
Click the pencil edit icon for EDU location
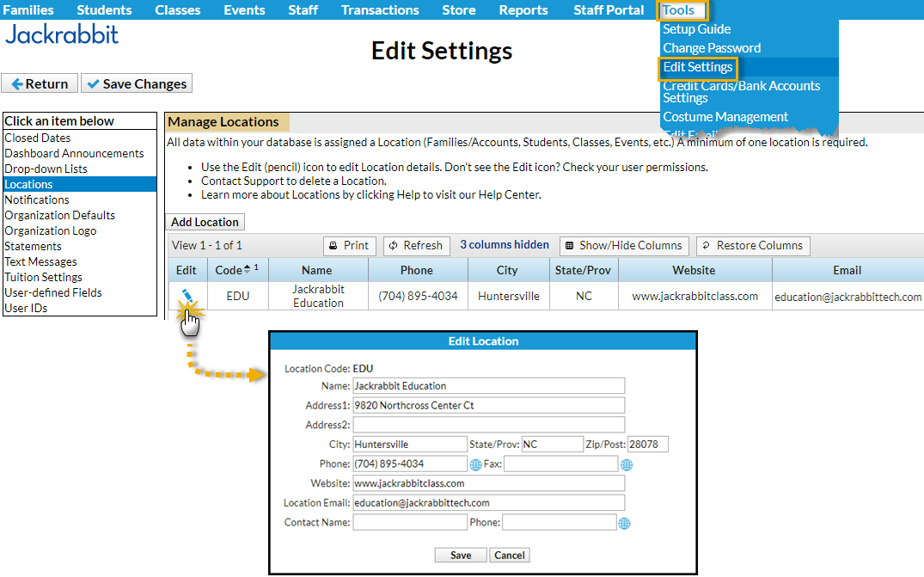coord(187,295)
